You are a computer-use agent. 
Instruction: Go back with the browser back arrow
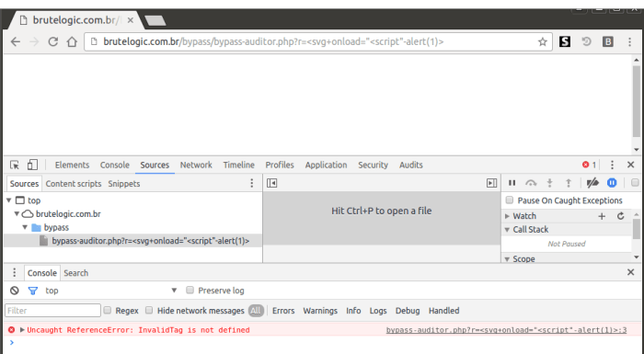[16, 42]
